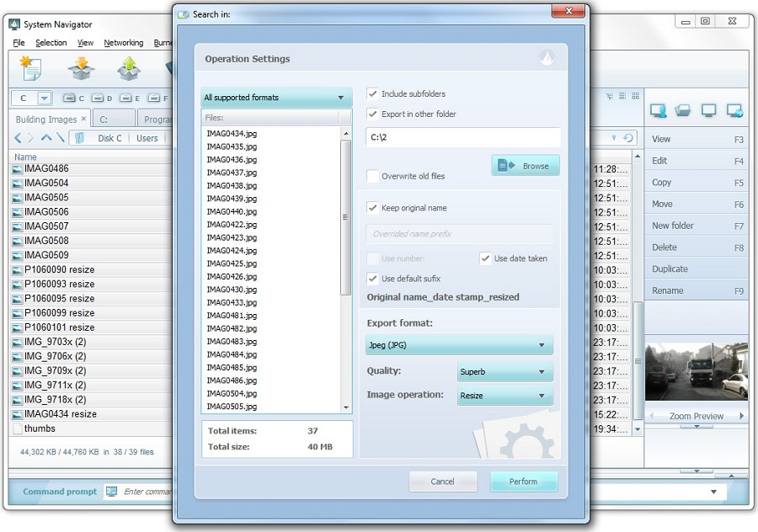Change Quality from Superb dropdown
Screen dimensions: 758x532
click(504, 372)
